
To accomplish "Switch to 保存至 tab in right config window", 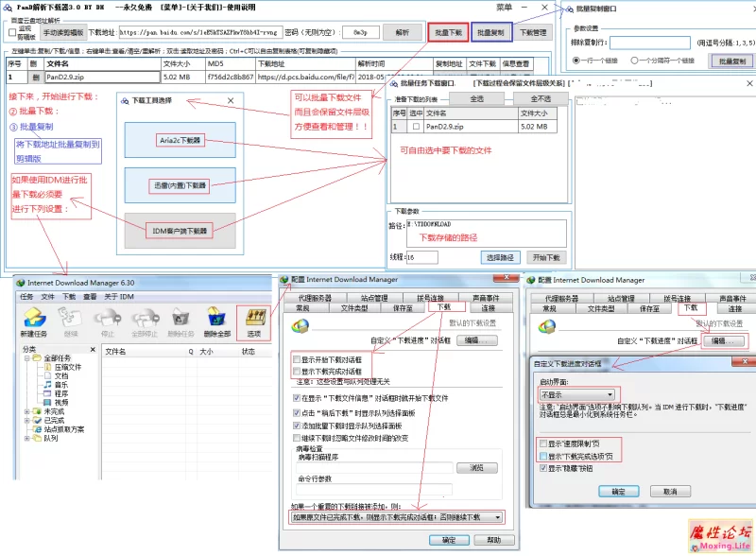I will pyautogui.click(x=649, y=308).
